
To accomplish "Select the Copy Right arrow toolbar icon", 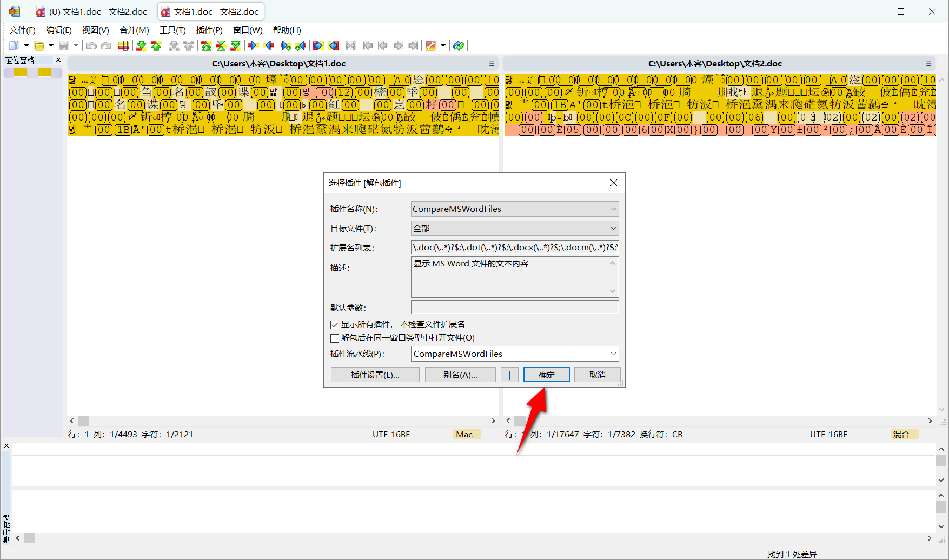I will [x=254, y=45].
